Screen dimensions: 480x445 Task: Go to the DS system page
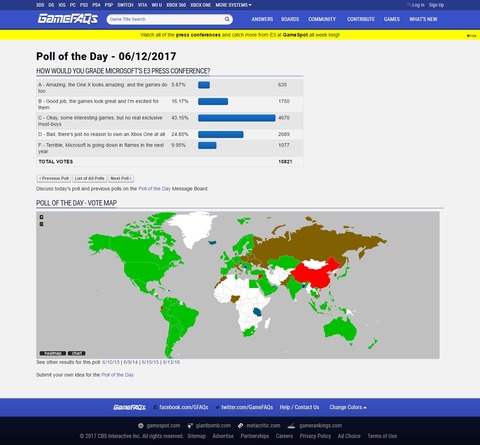51,5
